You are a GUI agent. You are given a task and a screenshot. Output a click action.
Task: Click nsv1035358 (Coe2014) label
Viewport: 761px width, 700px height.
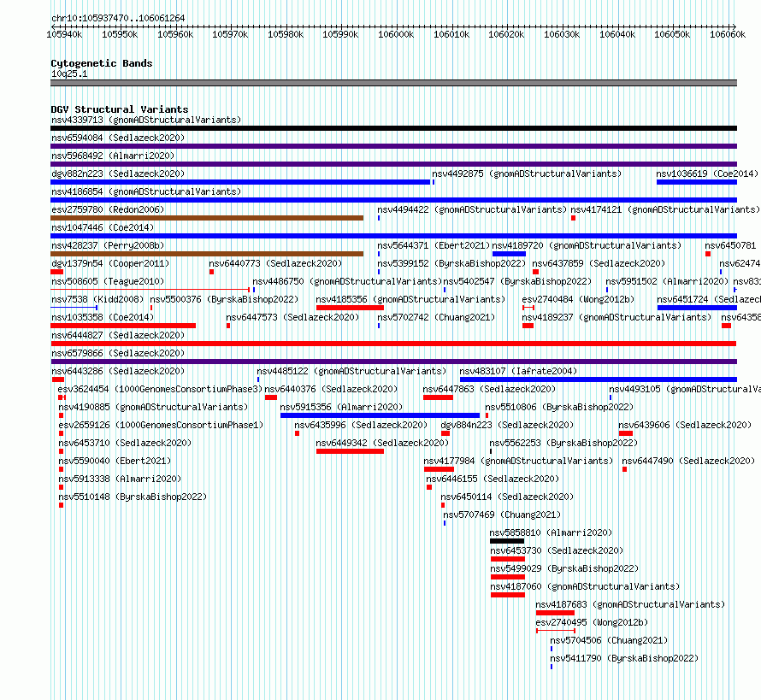[103, 317]
